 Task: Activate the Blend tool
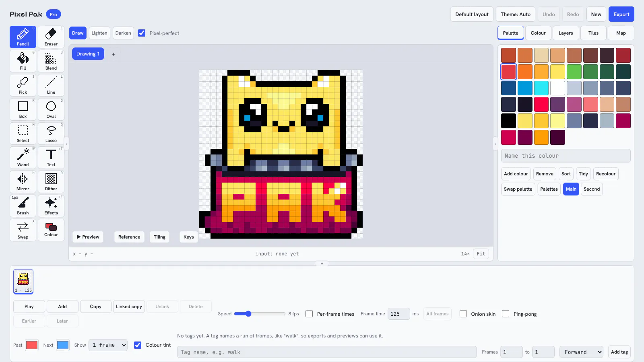tap(51, 61)
